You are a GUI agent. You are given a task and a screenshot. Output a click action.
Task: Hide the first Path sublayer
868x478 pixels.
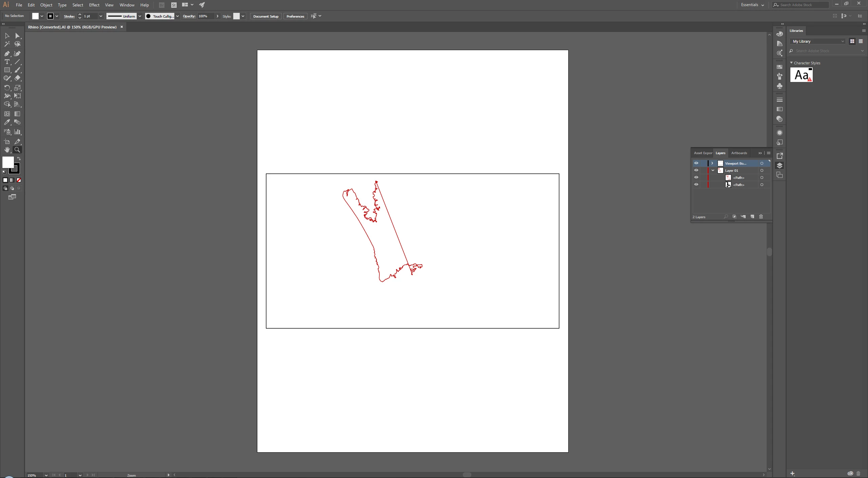696,178
